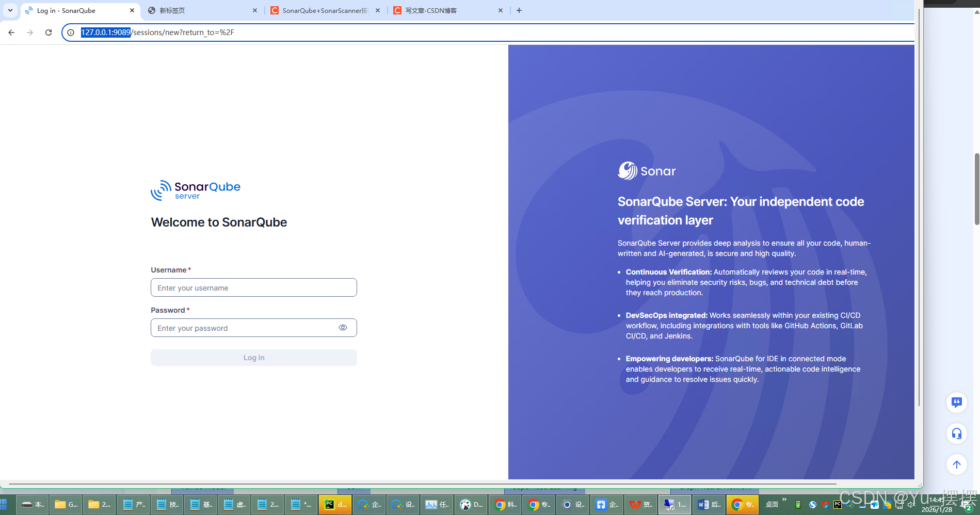Click the CSDN headset support icon
Image resolution: width=980 pixels, height=515 pixels.
point(957,433)
